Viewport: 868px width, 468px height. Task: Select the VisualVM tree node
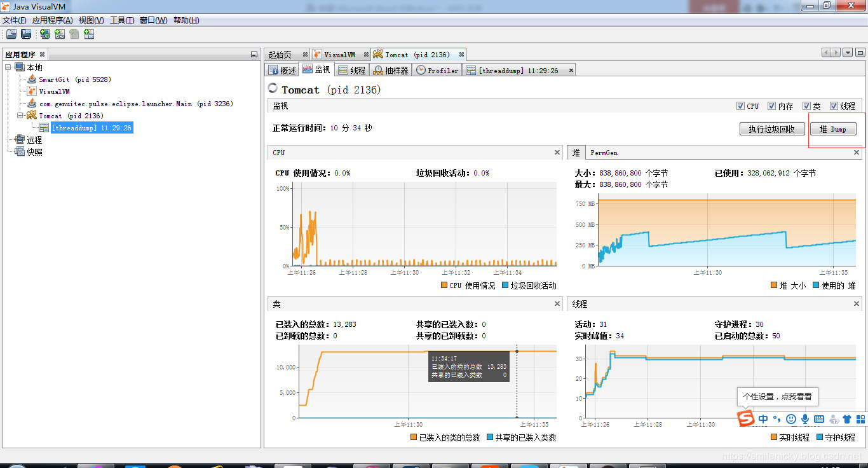[54, 92]
